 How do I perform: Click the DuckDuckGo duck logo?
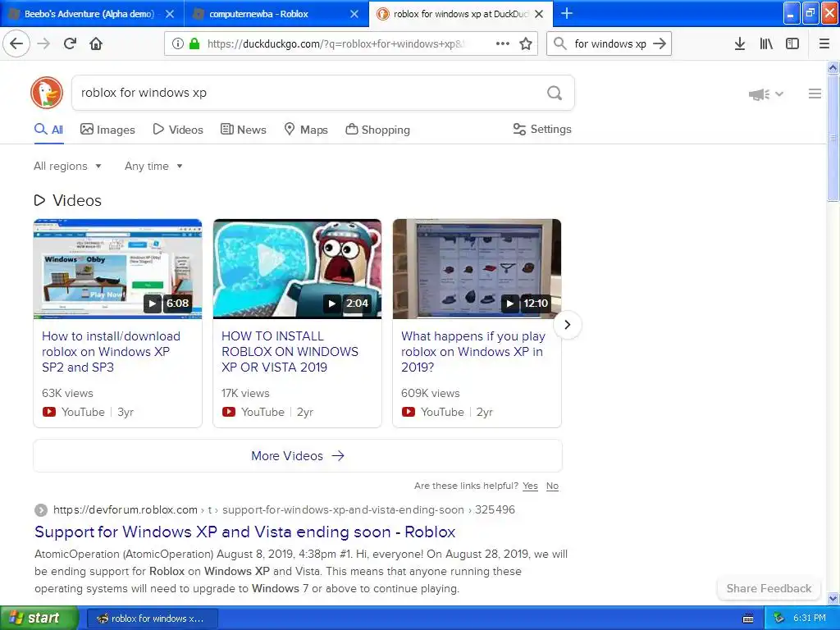click(47, 93)
